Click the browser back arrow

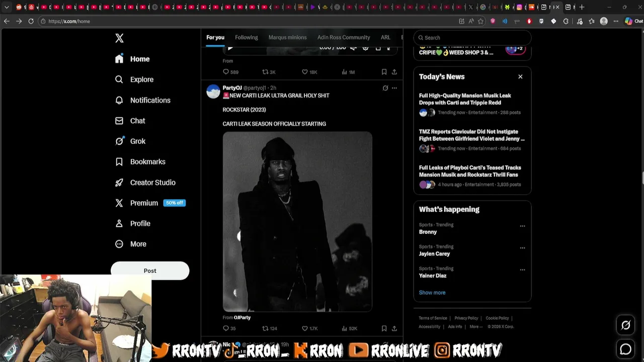coord(7,21)
